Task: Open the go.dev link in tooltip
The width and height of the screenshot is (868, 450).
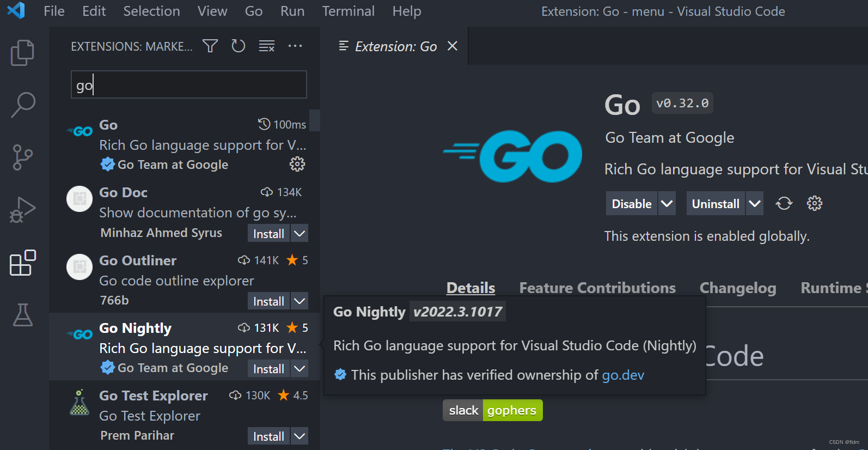Action: click(x=623, y=375)
